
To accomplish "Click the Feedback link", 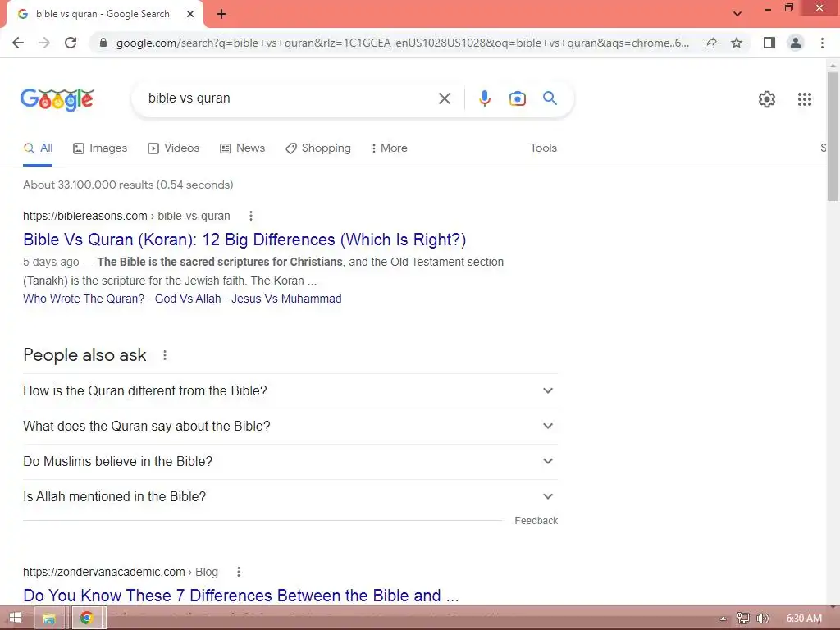I will tap(536, 521).
